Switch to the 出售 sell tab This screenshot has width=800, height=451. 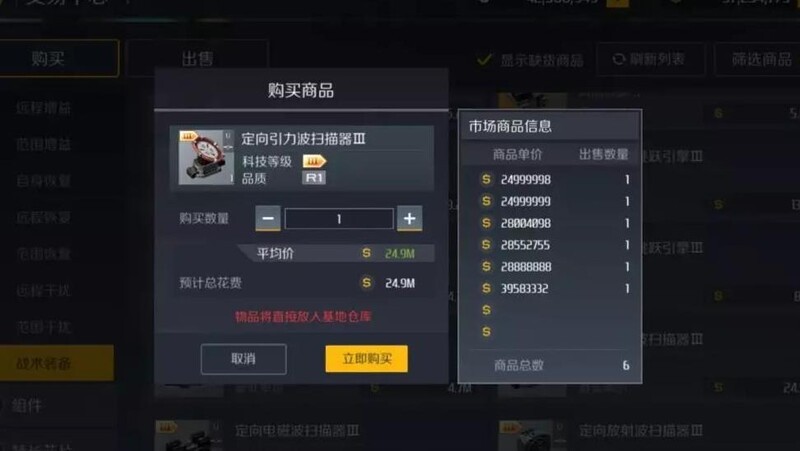point(197,59)
